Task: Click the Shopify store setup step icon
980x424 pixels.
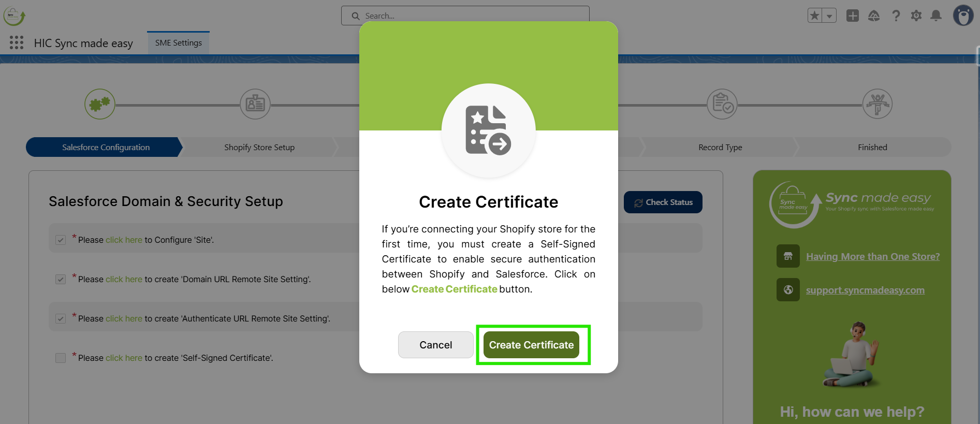Action: pos(255,104)
